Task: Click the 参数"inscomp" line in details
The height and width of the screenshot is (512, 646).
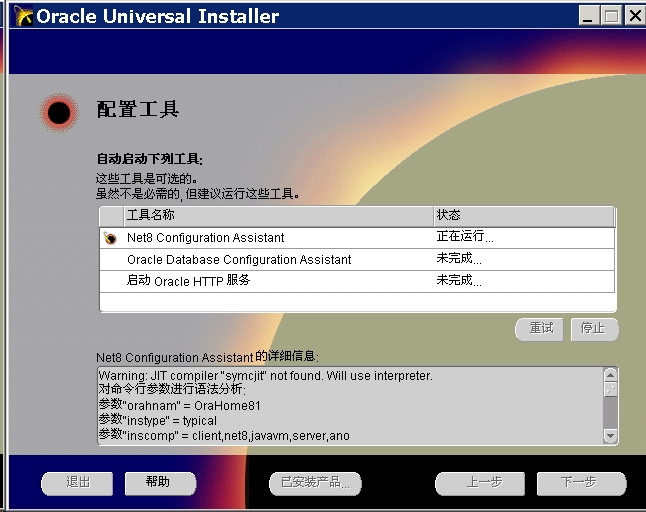Action: tap(224, 435)
